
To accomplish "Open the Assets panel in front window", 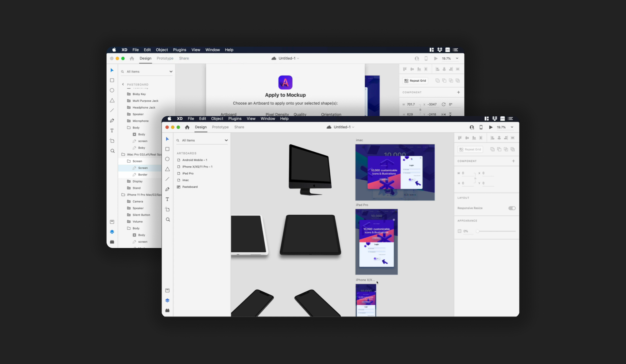I will tap(167, 290).
